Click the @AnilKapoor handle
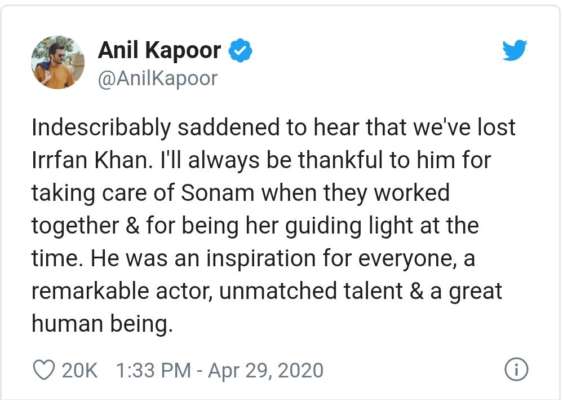This screenshot has height=400, width=563. [x=158, y=79]
